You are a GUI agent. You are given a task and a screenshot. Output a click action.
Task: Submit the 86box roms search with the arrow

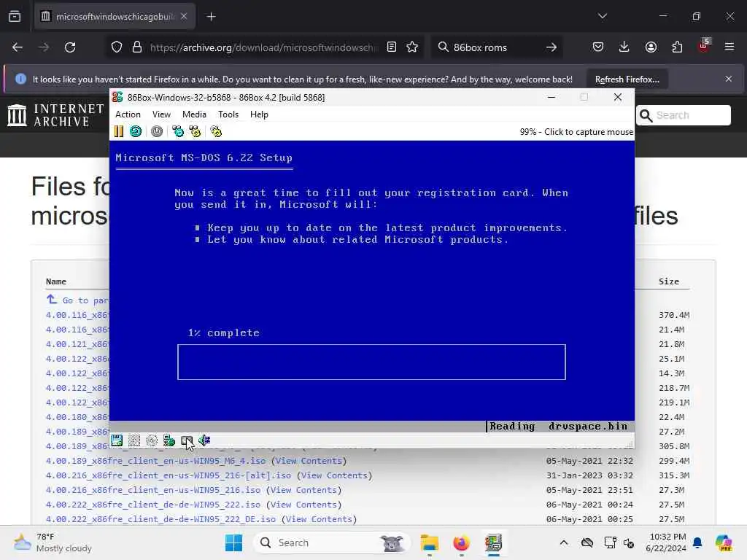[551, 47]
